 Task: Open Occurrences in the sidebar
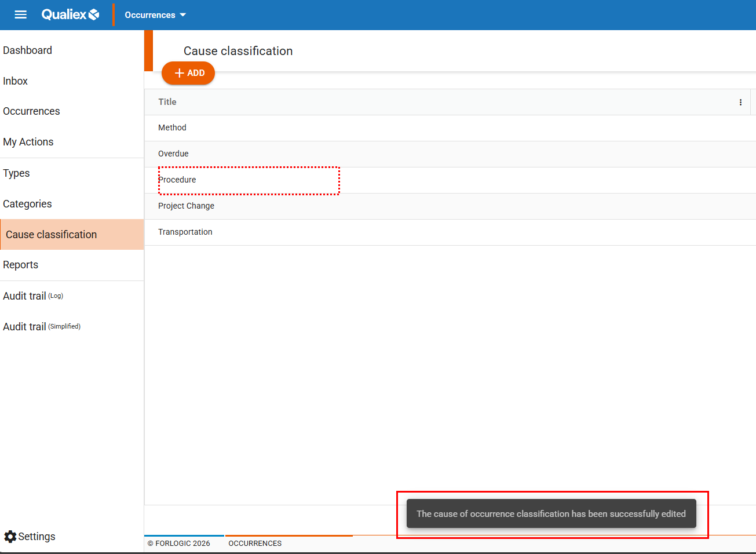(x=31, y=111)
